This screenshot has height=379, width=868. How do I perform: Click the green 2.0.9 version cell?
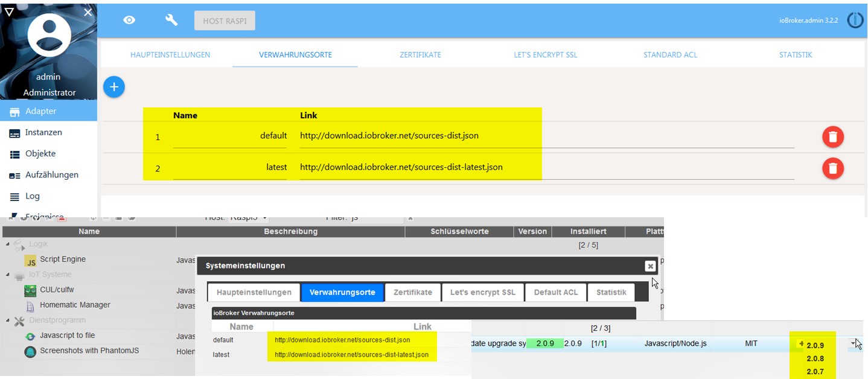point(544,343)
